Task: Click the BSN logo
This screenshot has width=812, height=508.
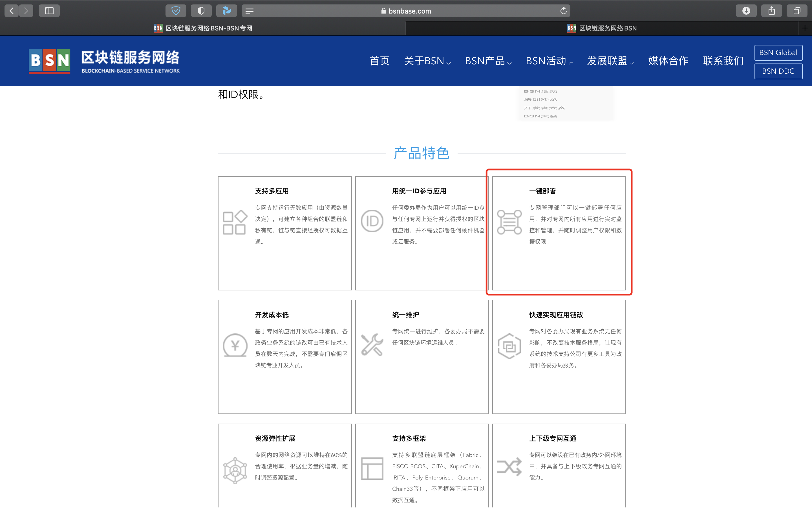Action: (x=49, y=61)
